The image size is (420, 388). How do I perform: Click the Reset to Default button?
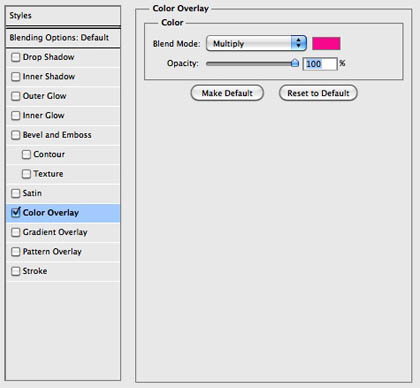point(318,93)
